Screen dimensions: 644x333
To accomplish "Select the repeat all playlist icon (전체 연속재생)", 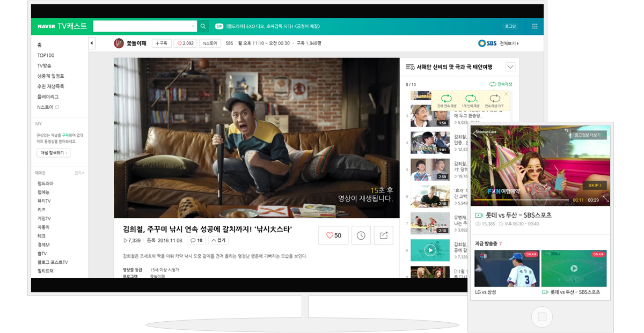I will click(x=447, y=98).
